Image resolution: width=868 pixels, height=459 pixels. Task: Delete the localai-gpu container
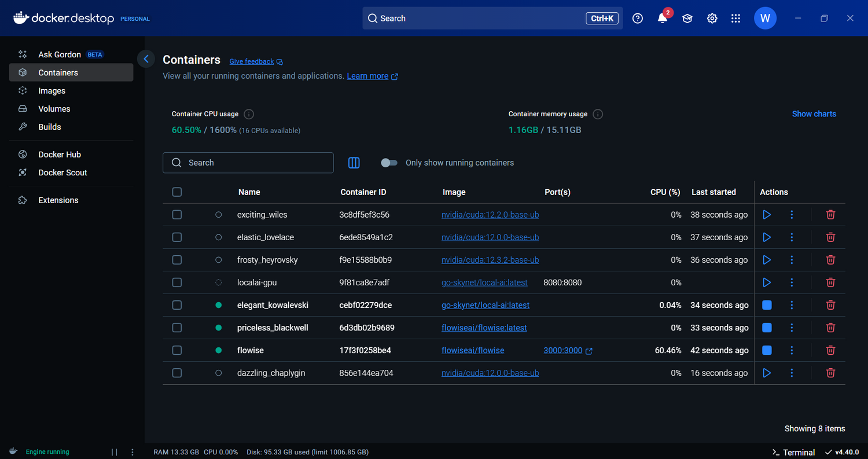coord(830,282)
